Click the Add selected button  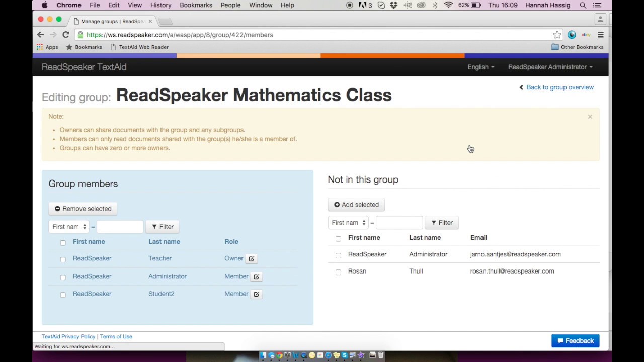coord(356,205)
